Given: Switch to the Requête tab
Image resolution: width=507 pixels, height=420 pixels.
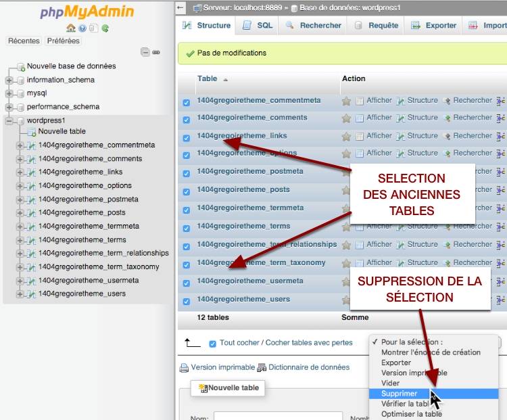Looking at the screenshot, I should (376, 25).
